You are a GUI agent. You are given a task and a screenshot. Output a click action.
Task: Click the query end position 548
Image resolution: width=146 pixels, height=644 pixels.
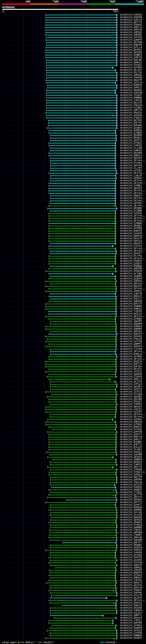coord(115,11)
